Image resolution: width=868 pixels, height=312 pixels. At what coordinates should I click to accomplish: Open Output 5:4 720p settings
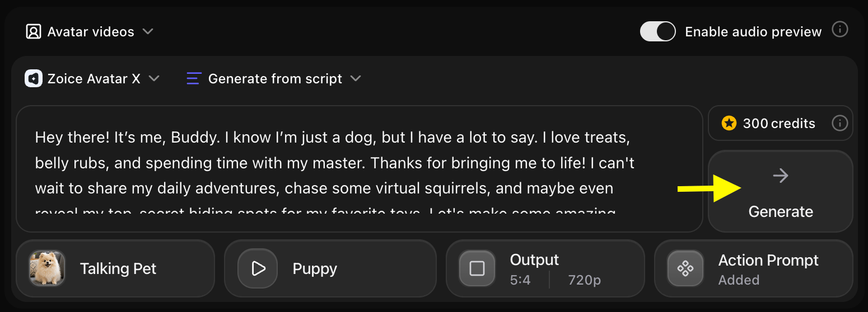click(545, 269)
